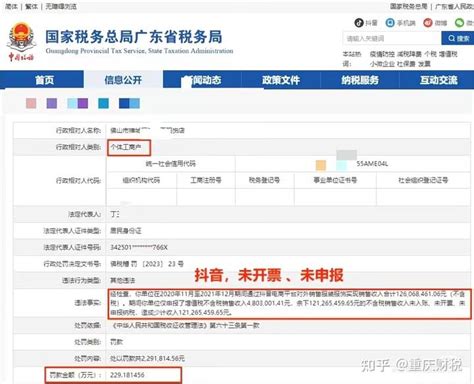The image size is (474, 384).
Task: Click the 法定代表人证件类型 row label
Action: click(72, 231)
